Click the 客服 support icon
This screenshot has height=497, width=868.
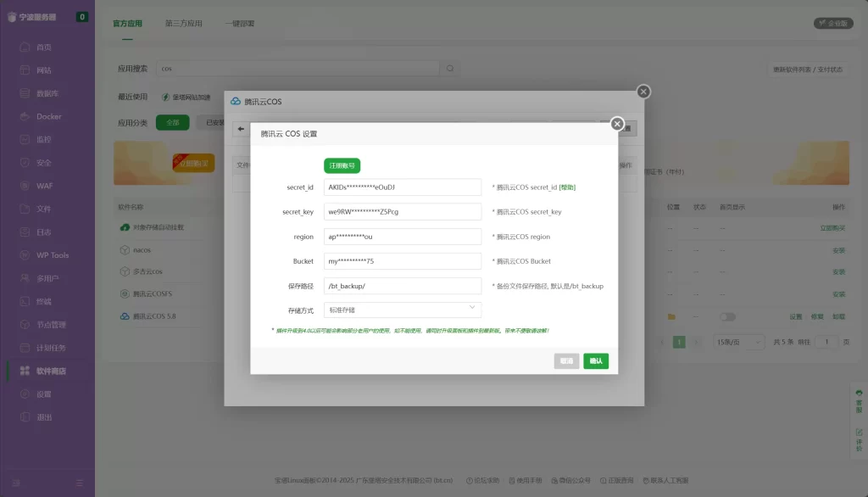click(x=859, y=397)
